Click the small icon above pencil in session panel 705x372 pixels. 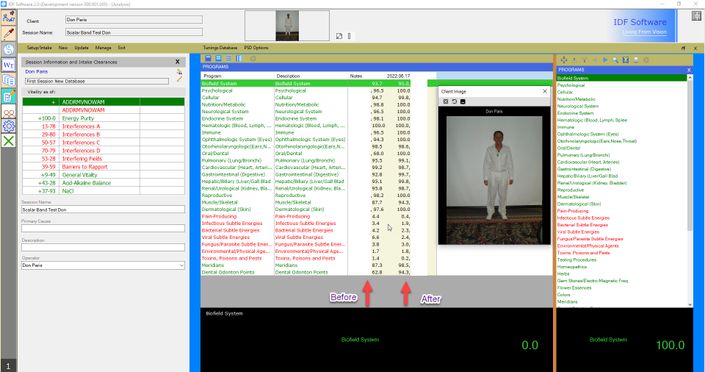point(179,72)
